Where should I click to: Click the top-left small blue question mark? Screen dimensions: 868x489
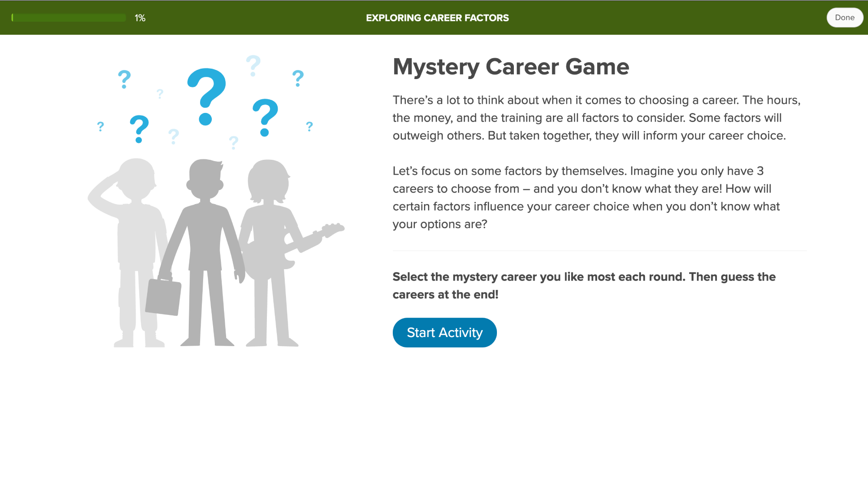click(125, 79)
